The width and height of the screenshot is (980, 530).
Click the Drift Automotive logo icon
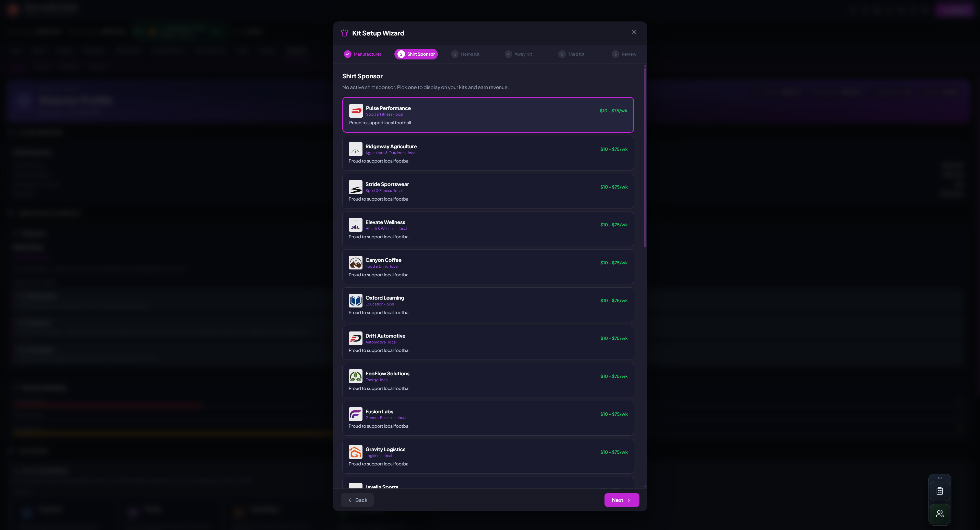pyautogui.click(x=355, y=338)
